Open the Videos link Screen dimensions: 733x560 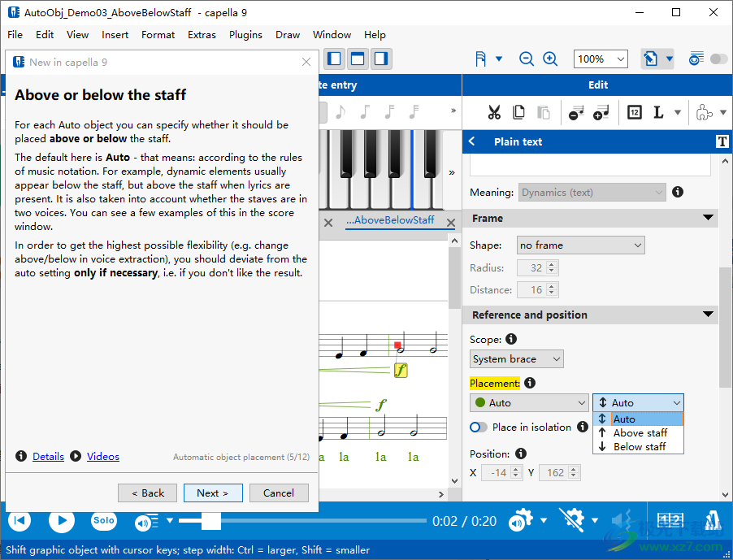(x=103, y=457)
